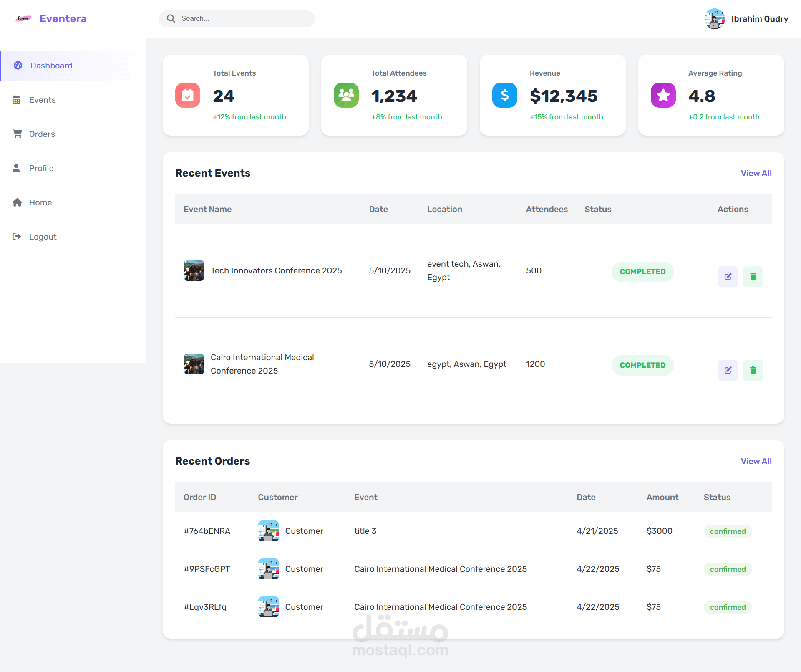Click the Total Attendees people icon
The height and width of the screenshot is (672, 801).
coord(346,95)
